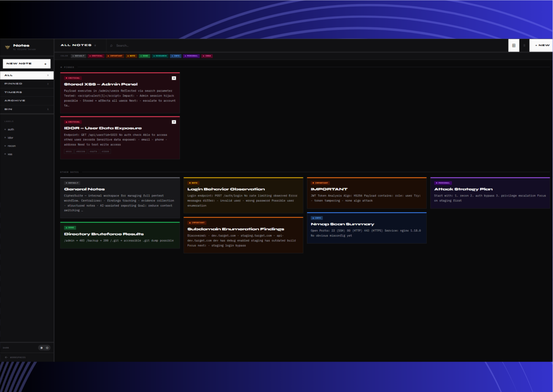Click the New Note button
The height and width of the screenshot is (392, 553).
pos(27,63)
